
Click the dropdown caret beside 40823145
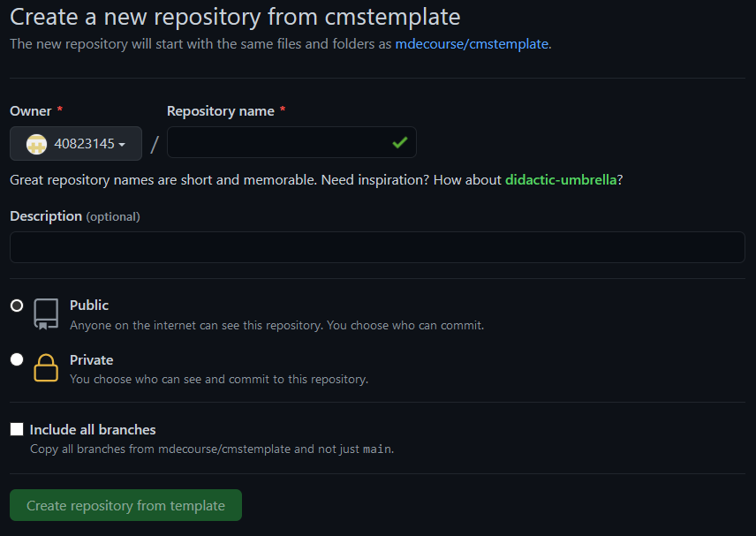pos(122,145)
